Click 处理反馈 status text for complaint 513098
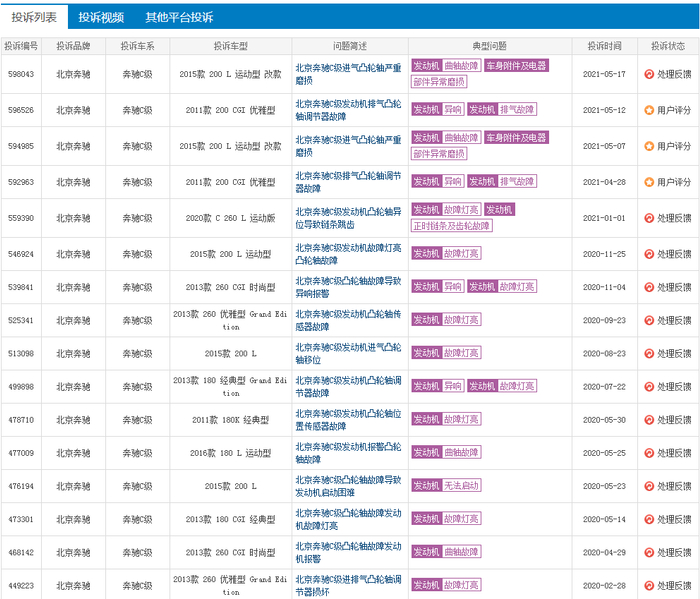This screenshot has width=700, height=599. click(674, 354)
